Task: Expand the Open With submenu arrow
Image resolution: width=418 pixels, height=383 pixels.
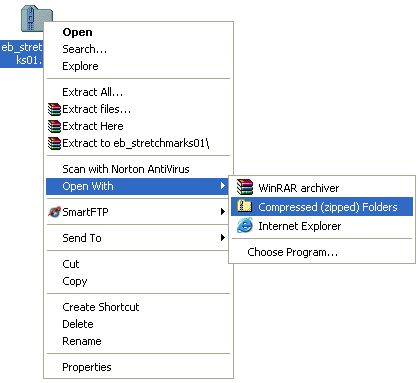Action: (223, 186)
